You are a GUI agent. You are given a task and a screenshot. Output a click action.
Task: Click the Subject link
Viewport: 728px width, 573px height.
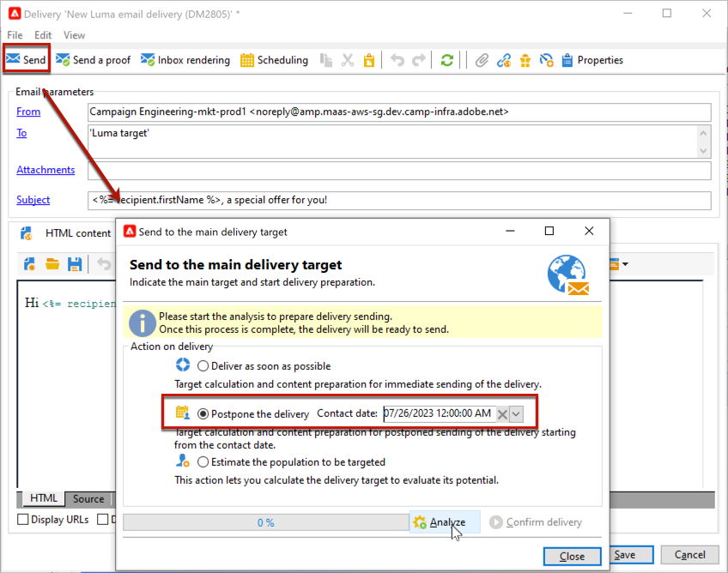pos(33,200)
